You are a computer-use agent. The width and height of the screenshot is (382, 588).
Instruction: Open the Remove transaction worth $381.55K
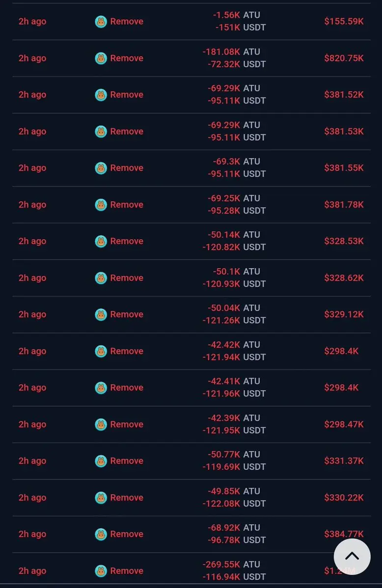[191, 168]
